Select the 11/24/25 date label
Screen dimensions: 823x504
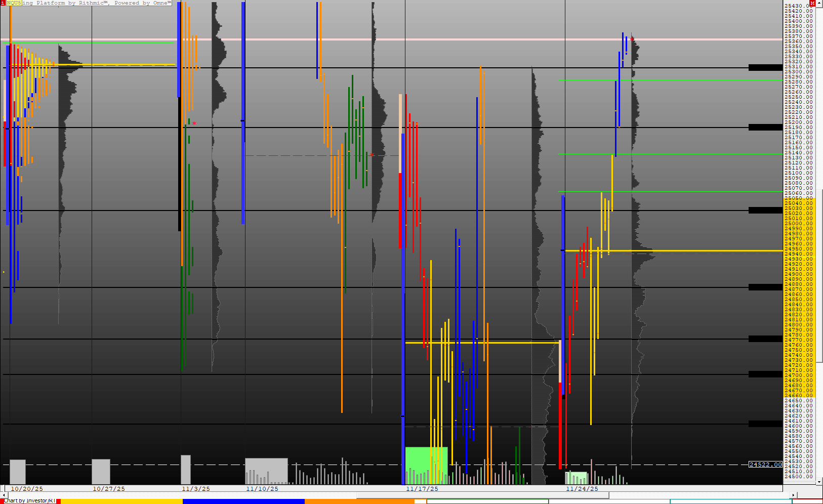pos(582,489)
